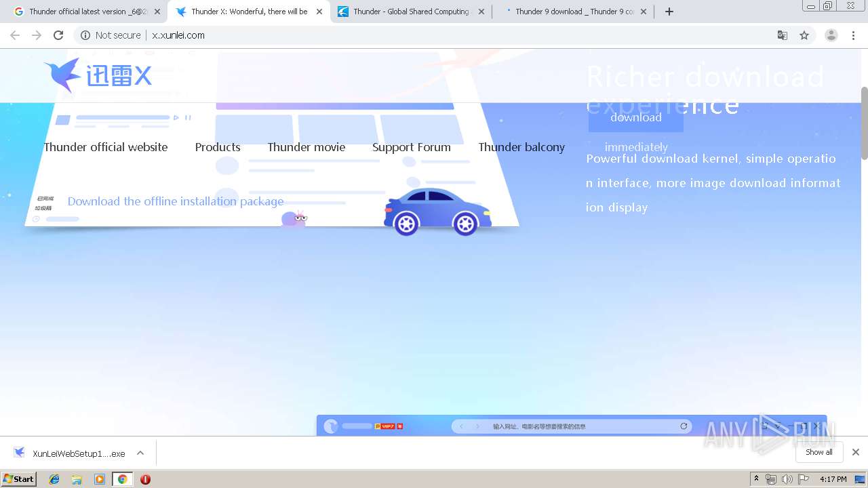Click the volume speaker tray icon
Screen dimensions: 868x488
click(x=787, y=479)
